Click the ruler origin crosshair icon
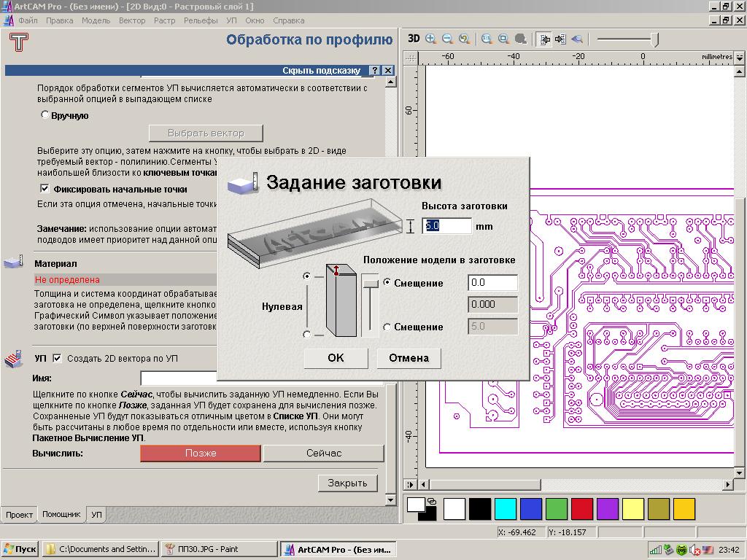Image resolution: width=747 pixels, height=560 pixels. (410, 58)
